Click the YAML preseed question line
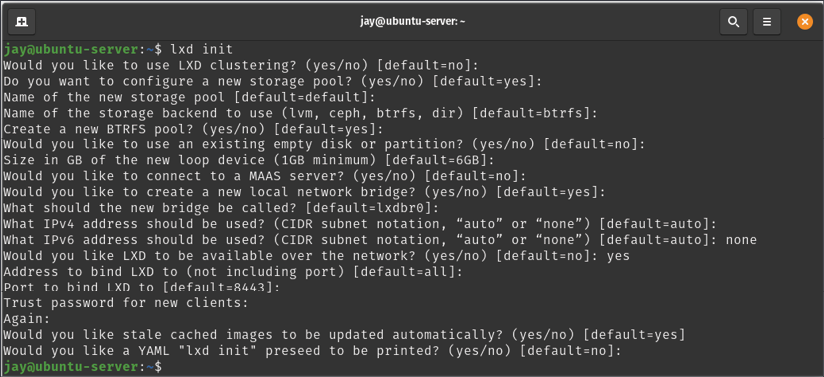The width and height of the screenshot is (824, 377). coord(312,350)
